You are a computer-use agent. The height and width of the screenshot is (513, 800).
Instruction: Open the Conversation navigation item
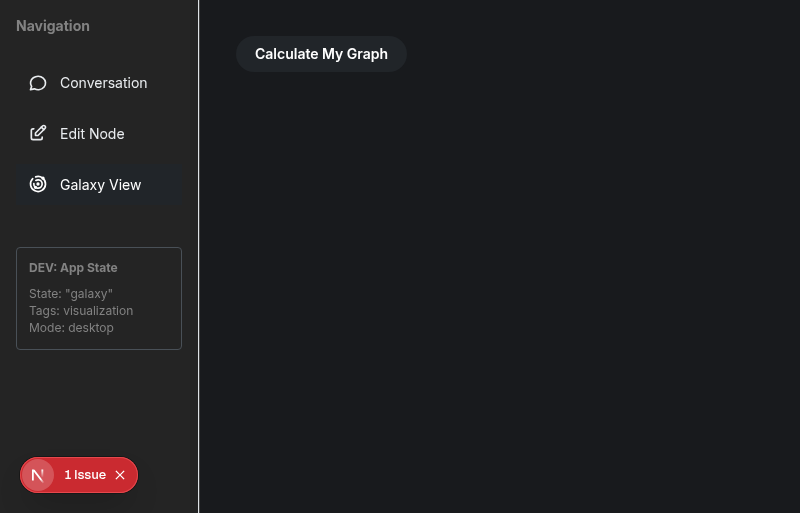[x=103, y=83]
